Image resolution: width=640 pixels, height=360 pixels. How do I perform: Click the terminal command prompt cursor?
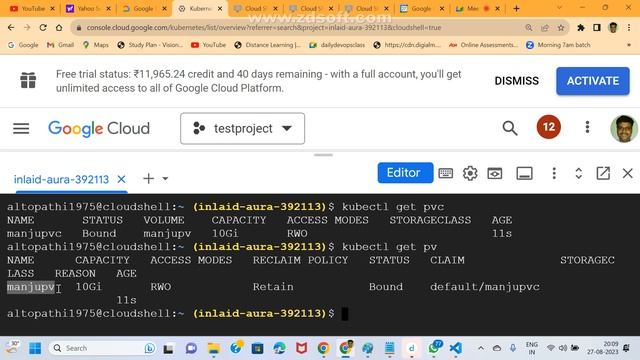point(345,313)
